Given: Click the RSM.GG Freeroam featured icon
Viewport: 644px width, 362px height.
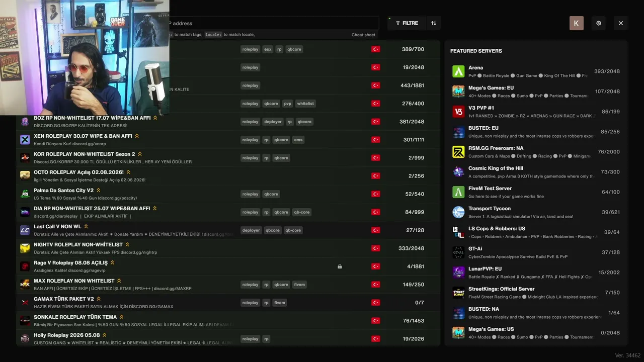Looking at the screenshot, I should pyautogui.click(x=458, y=152).
